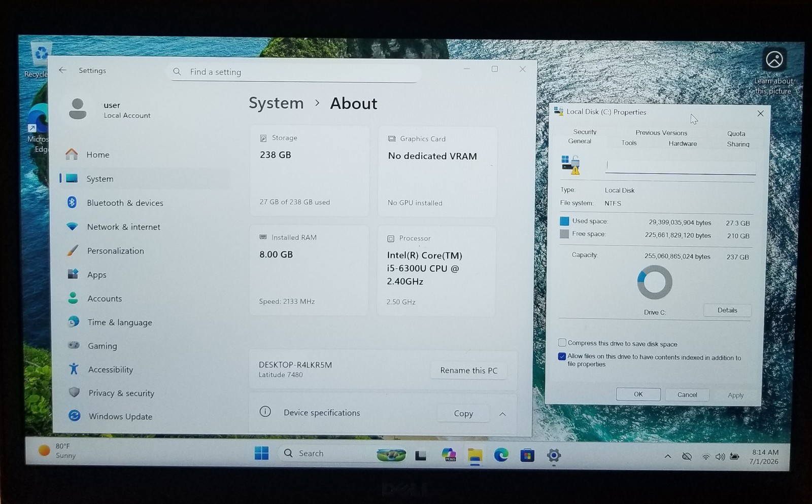Open the Storage 238 GB card
The height and width of the screenshot is (504, 812).
(309, 170)
